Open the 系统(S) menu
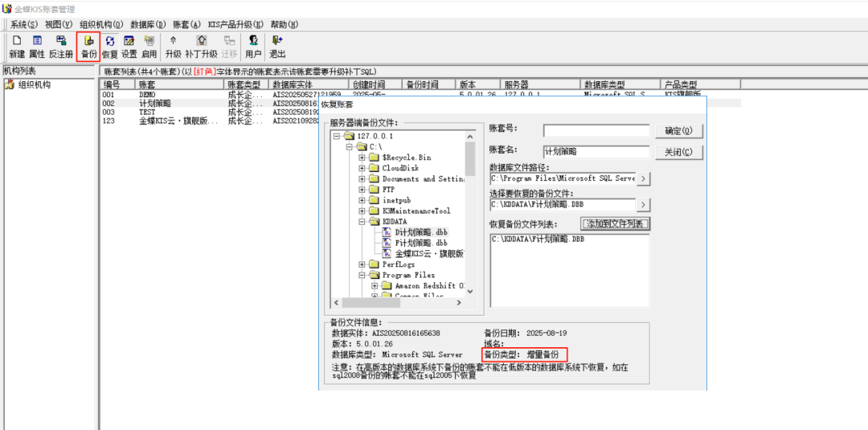Screen dimensions: 868x430 [23, 24]
